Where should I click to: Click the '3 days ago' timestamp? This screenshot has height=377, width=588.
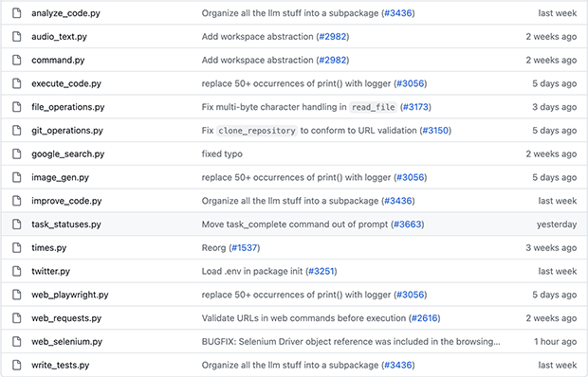point(554,107)
